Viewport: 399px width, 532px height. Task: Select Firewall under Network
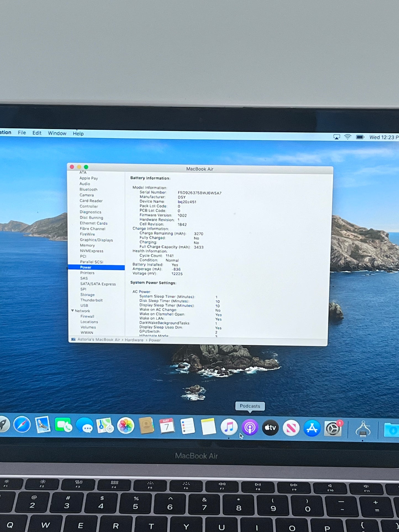click(x=87, y=316)
